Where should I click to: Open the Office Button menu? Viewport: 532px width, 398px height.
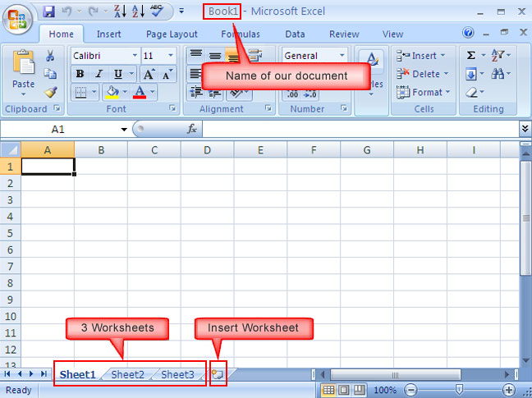point(17,19)
